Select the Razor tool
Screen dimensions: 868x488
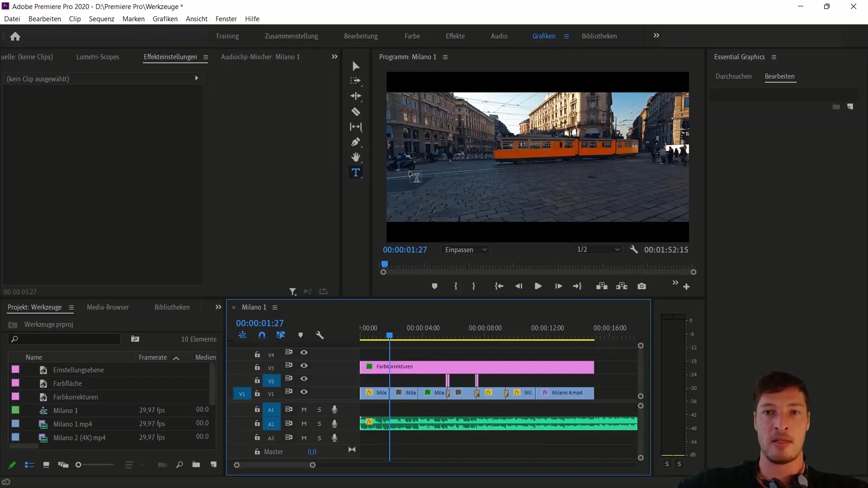click(356, 112)
